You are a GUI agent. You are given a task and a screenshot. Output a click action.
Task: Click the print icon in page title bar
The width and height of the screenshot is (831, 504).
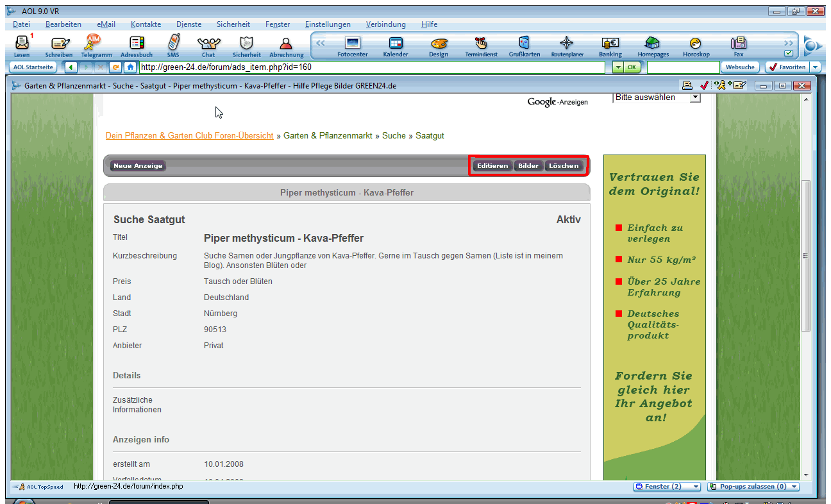pyautogui.click(x=687, y=85)
